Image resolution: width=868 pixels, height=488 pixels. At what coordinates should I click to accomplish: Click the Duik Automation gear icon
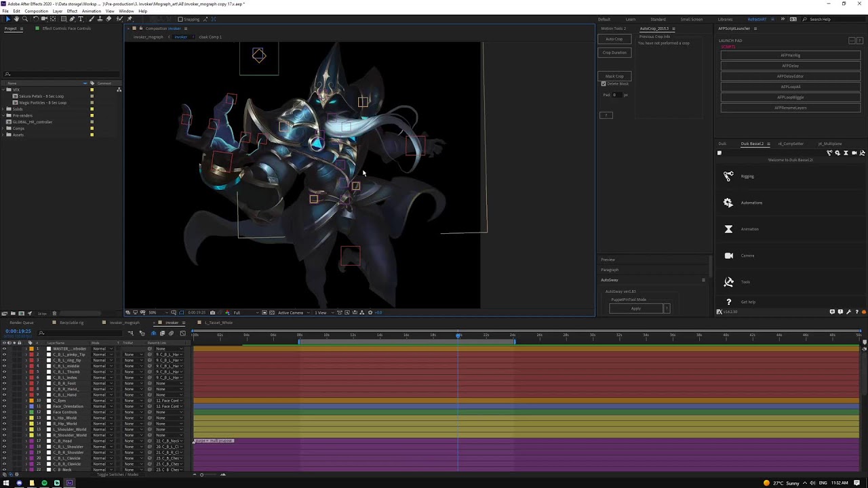(728, 203)
